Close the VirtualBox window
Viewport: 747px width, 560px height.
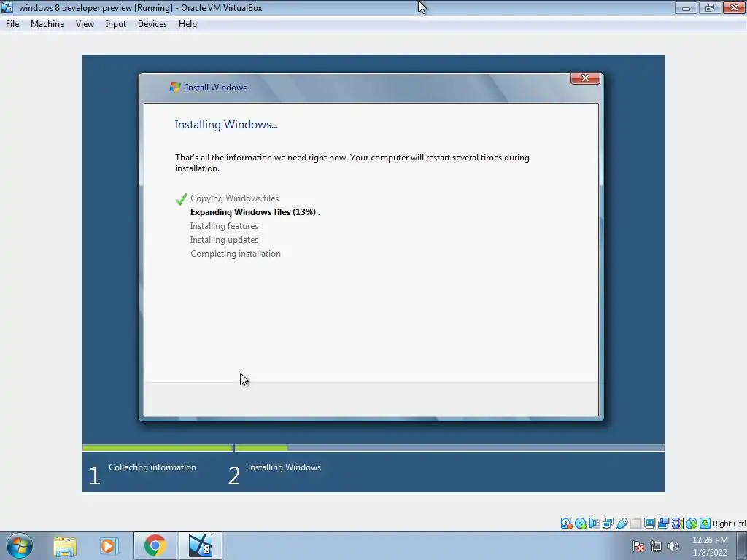[x=734, y=7]
